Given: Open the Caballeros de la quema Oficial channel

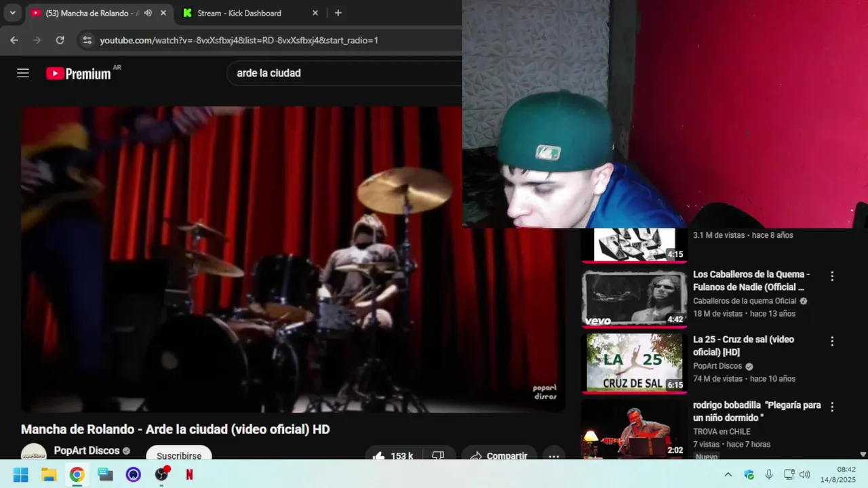Looking at the screenshot, I should click(x=745, y=301).
